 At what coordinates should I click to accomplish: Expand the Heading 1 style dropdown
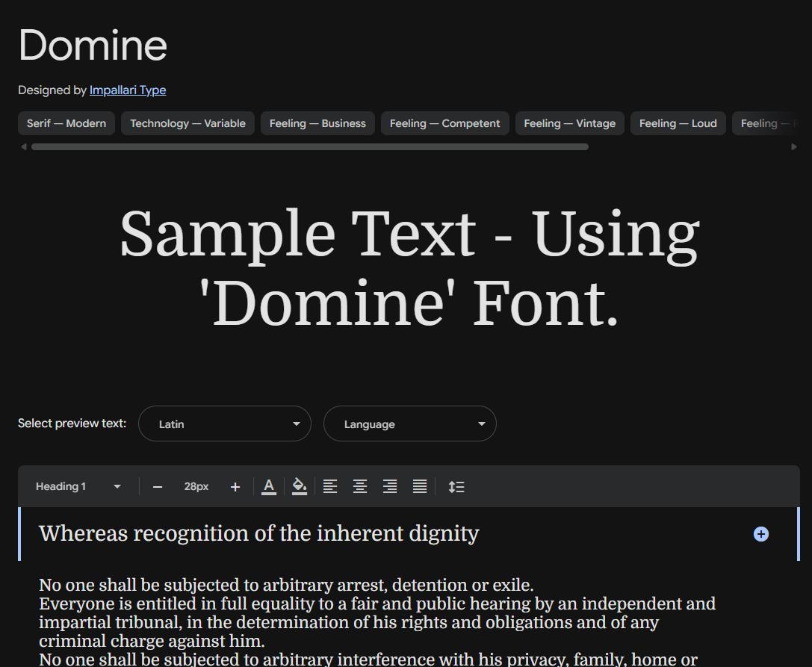click(x=78, y=486)
